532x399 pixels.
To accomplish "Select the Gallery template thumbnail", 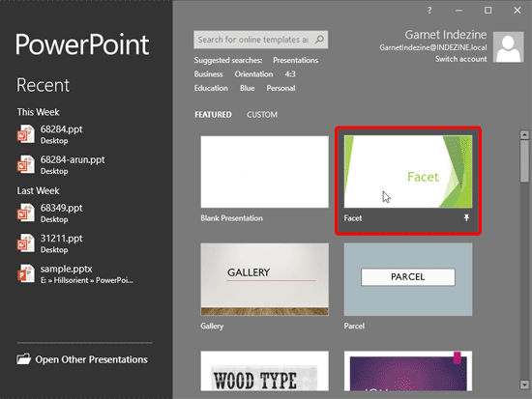I will coord(264,279).
